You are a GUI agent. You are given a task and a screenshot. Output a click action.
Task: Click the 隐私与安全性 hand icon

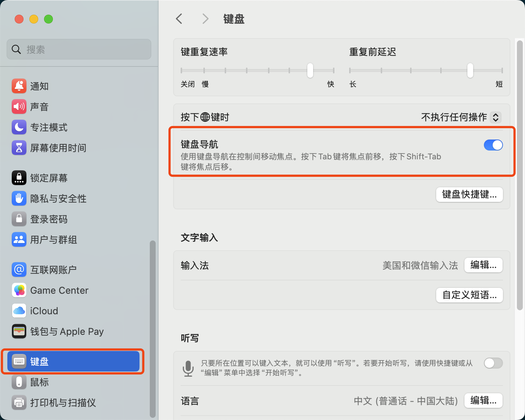pos(19,199)
